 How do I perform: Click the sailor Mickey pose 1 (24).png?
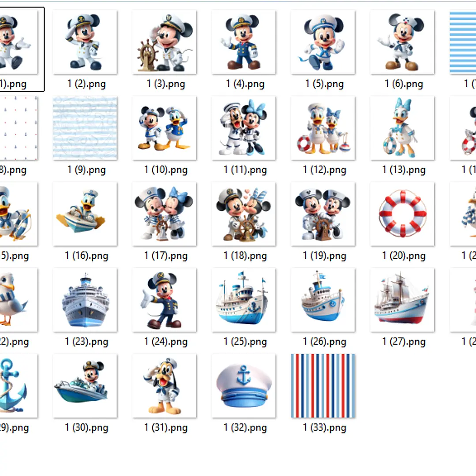(x=164, y=299)
